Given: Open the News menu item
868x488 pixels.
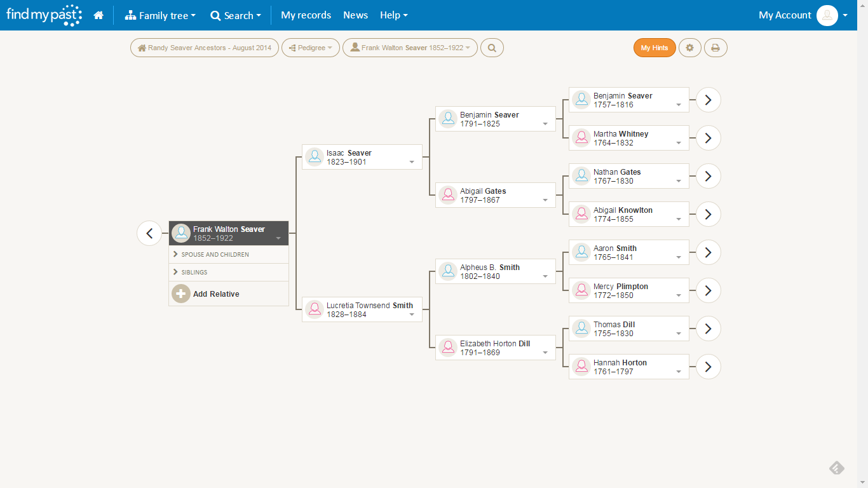Looking at the screenshot, I should pyautogui.click(x=355, y=15).
